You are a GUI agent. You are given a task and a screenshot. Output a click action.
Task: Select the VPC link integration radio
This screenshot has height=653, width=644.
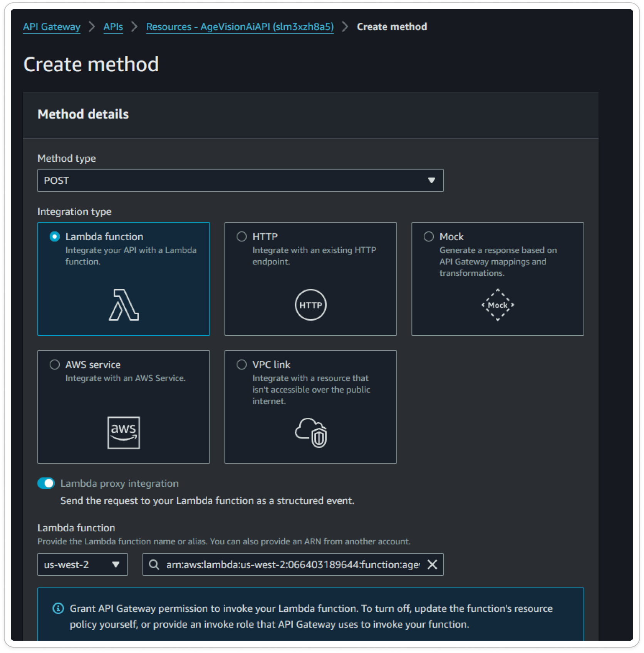pyautogui.click(x=242, y=365)
